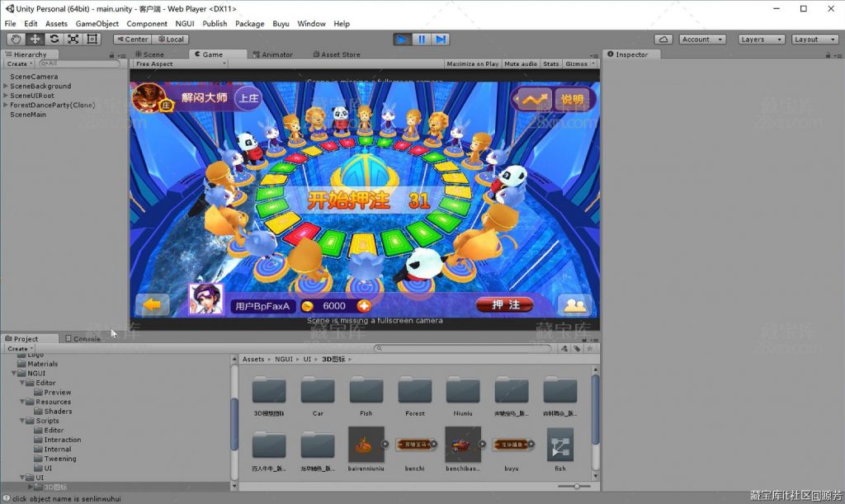Screen dimensions: 845x504
Task: Toggle Stats overlay display
Action: pyautogui.click(x=550, y=64)
